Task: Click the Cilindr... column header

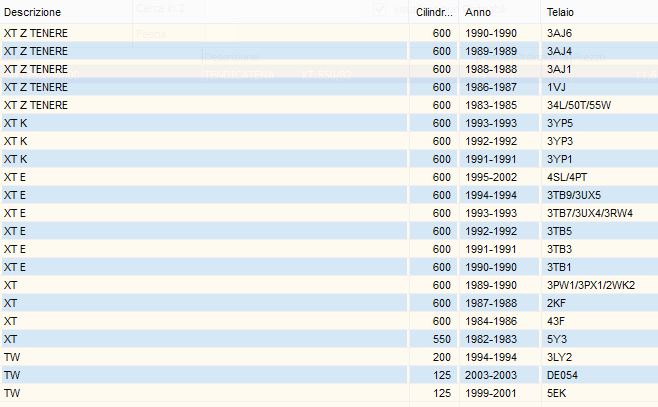Action: [434, 12]
